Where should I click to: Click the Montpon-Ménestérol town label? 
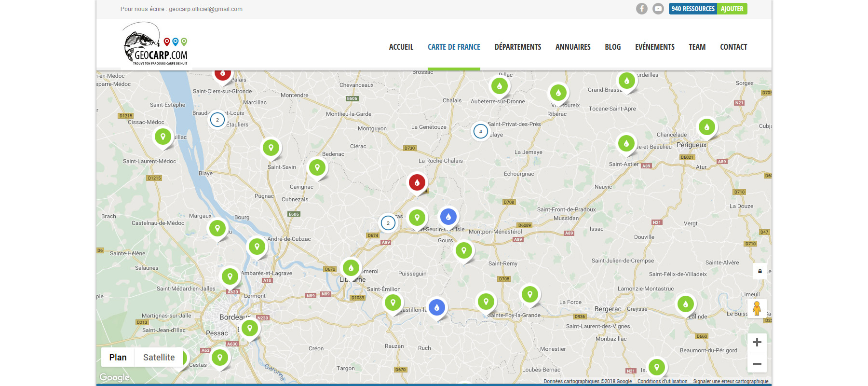click(495, 232)
